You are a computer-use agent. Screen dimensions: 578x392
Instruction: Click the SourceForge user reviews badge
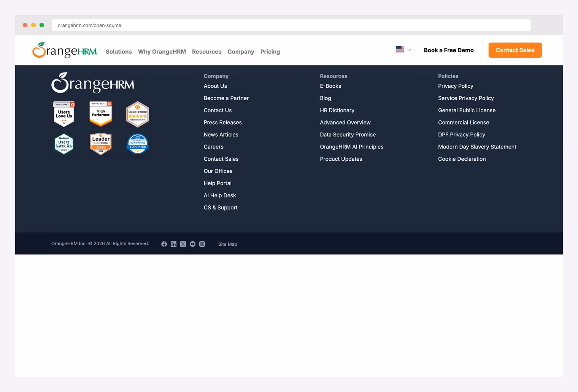click(138, 114)
